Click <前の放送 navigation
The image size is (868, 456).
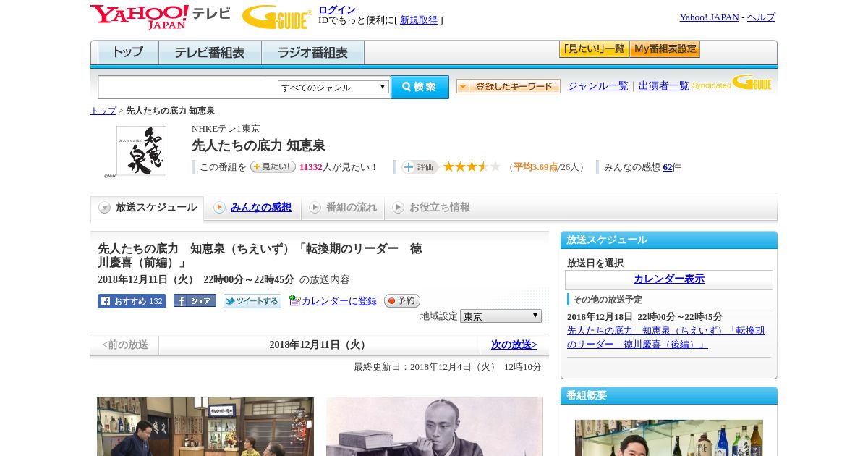coord(125,345)
